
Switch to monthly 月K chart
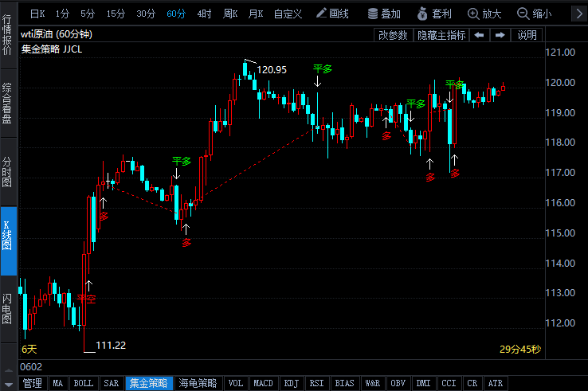[x=256, y=14]
